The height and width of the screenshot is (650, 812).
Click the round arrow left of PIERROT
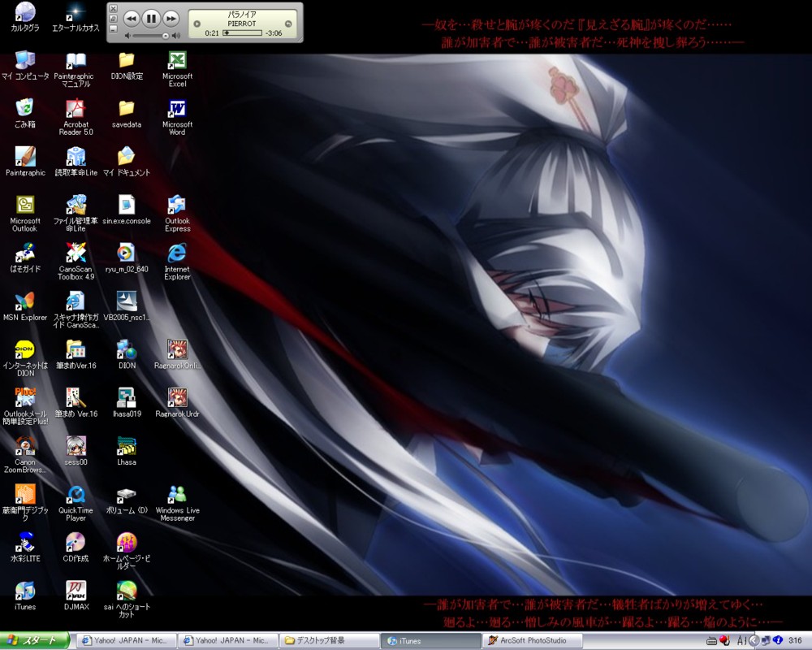197,24
